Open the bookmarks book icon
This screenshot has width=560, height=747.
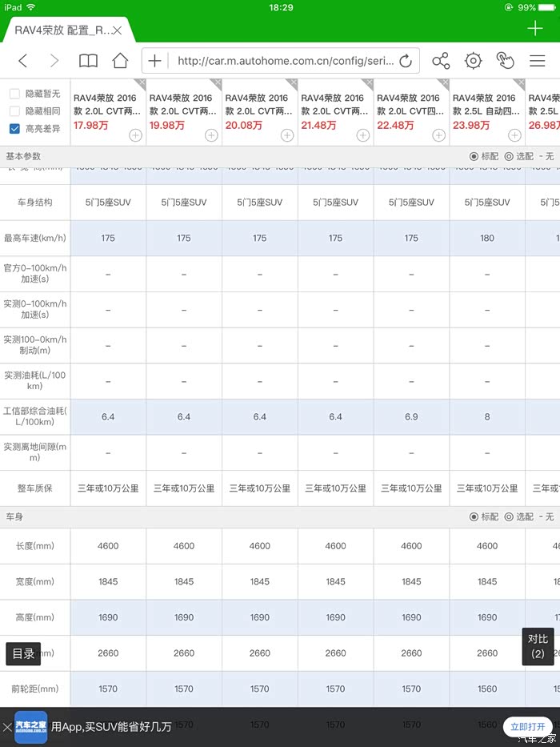[x=88, y=61]
